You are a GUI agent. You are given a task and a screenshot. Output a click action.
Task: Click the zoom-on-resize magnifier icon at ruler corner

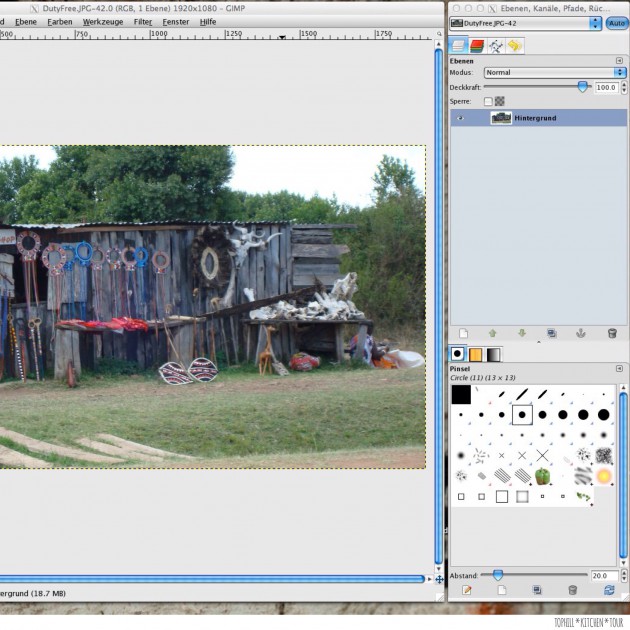439,34
